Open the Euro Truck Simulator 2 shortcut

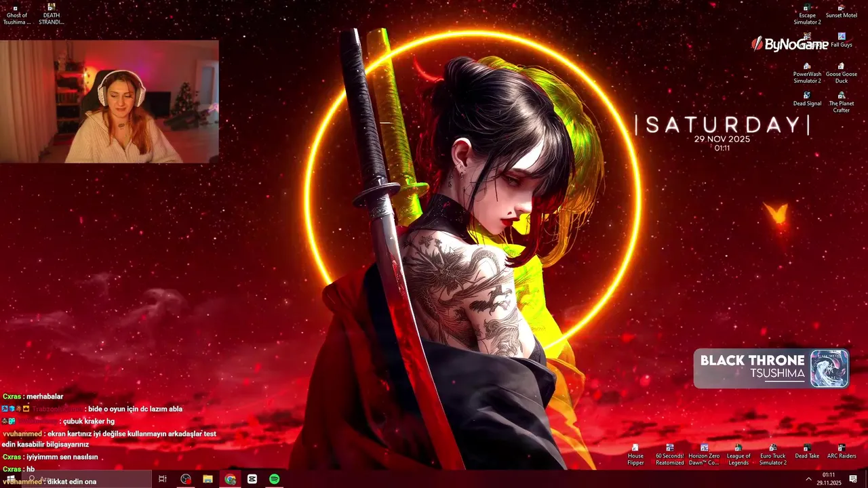coord(772,455)
